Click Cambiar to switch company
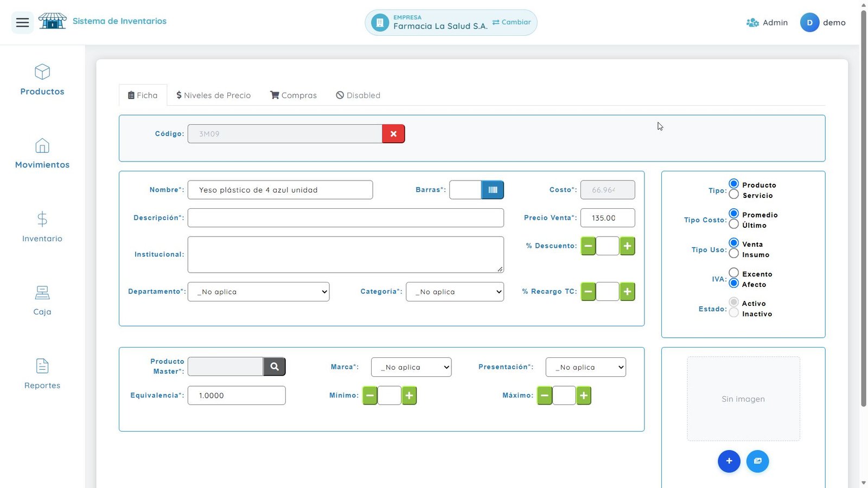Image resolution: width=868 pixels, height=488 pixels. coord(512,22)
